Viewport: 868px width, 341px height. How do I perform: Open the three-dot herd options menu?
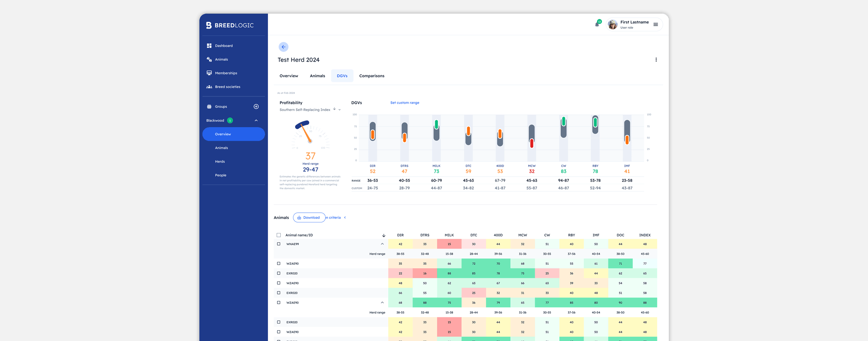point(656,60)
